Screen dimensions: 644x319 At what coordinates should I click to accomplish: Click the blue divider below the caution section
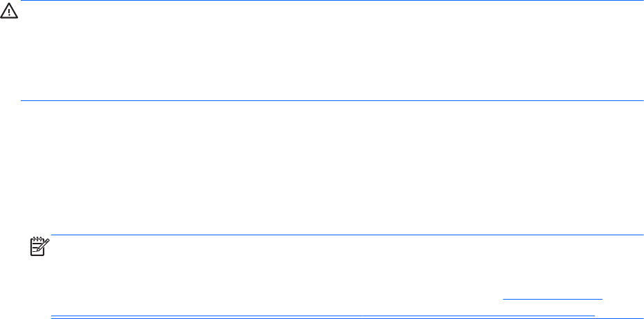332,101
